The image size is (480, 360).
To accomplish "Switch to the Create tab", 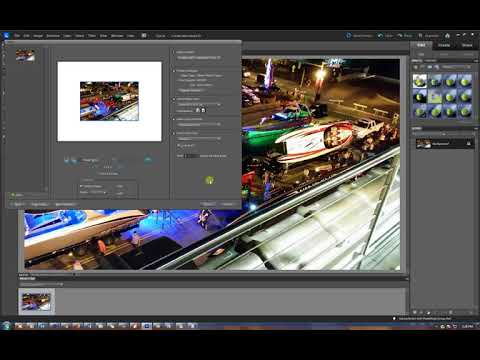I will point(444,45).
